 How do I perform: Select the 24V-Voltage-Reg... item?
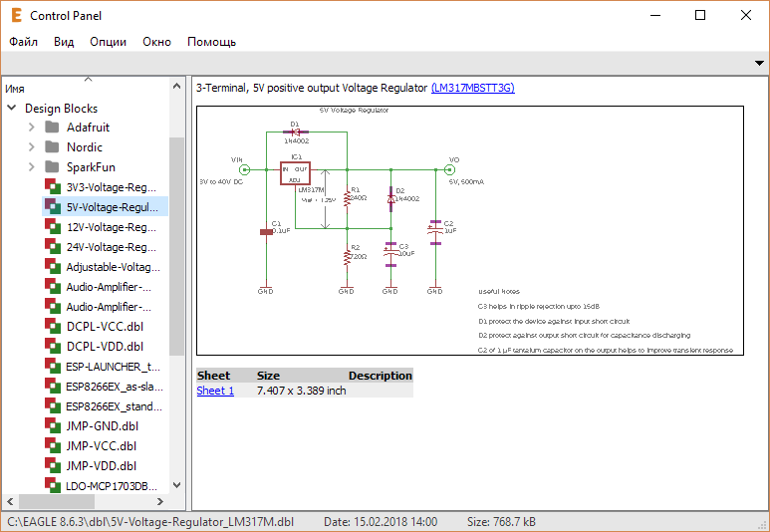click(x=112, y=247)
